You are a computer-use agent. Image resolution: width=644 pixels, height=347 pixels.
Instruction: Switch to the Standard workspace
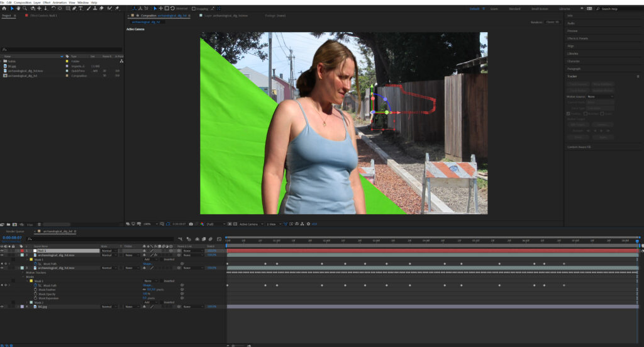pos(514,9)
